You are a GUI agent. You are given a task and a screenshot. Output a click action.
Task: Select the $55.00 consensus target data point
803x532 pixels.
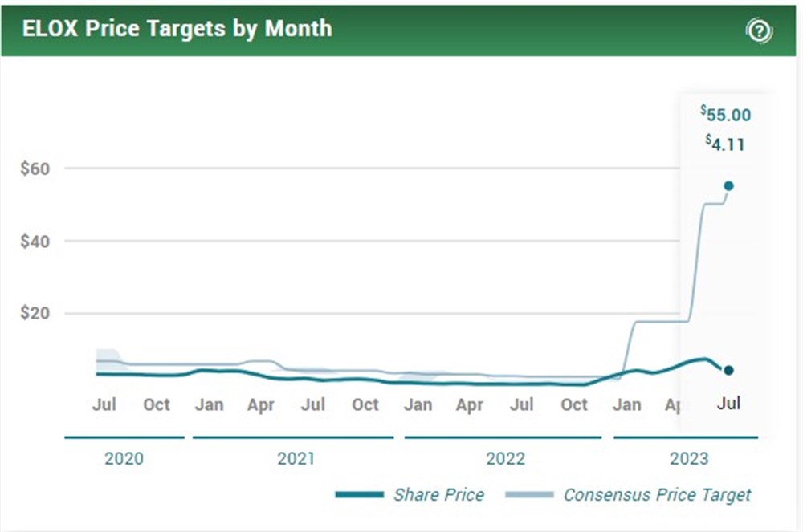[729, 185]
